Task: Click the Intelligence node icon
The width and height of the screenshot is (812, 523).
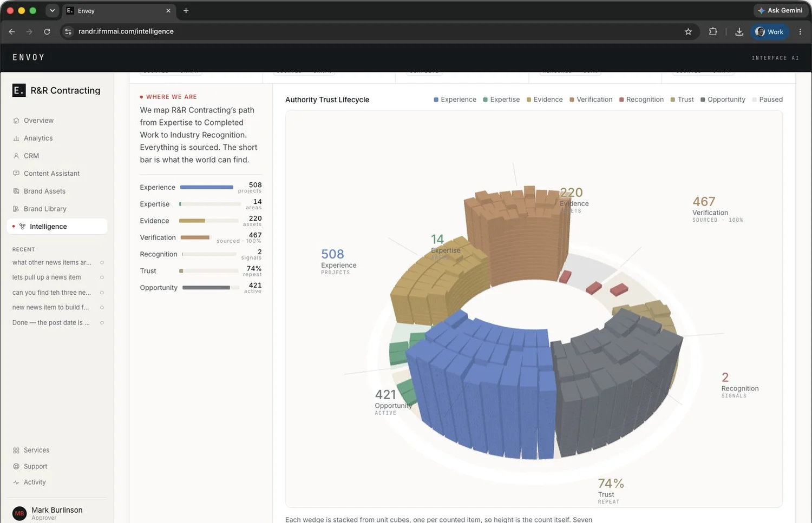Action: coord(22,227)
